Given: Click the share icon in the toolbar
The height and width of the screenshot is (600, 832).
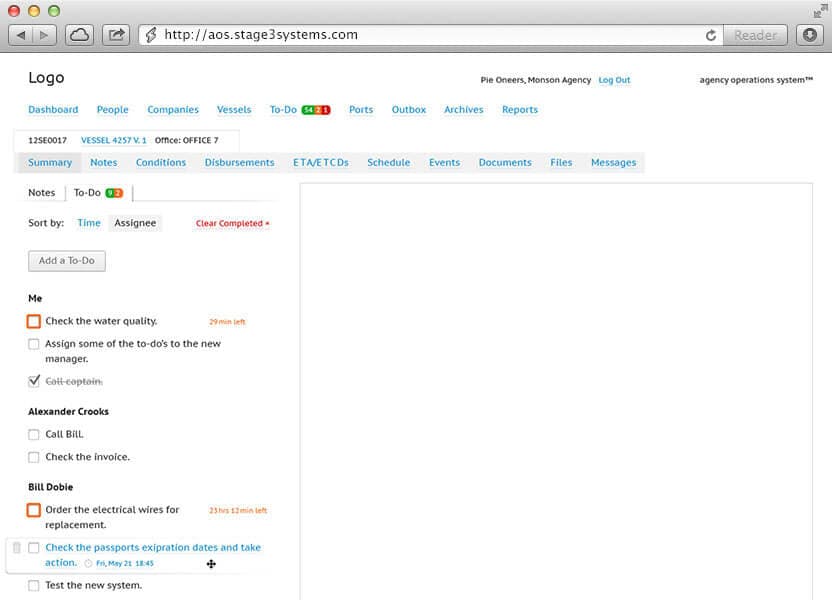Looking at the screenshot, I should click(x=116, y=33).
